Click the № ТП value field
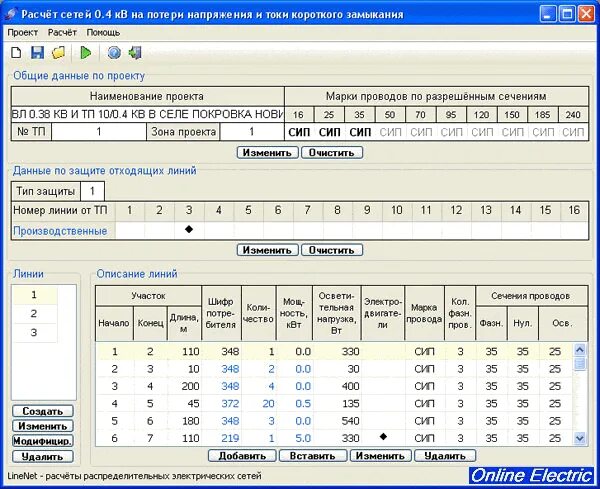 (x=99, y=132)
